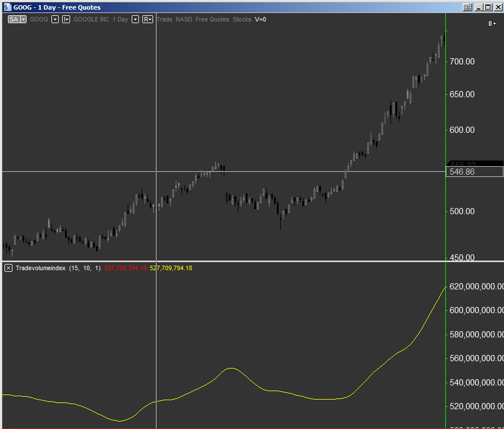Remove the Tradevolumeindex indicator with its X toggle

coord(8,268)
